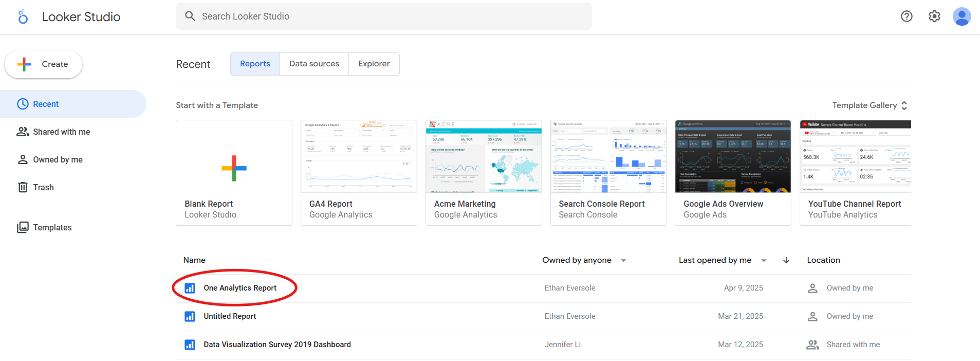
Task: Click the Shared with me location cell
Action: pos(853,345)
